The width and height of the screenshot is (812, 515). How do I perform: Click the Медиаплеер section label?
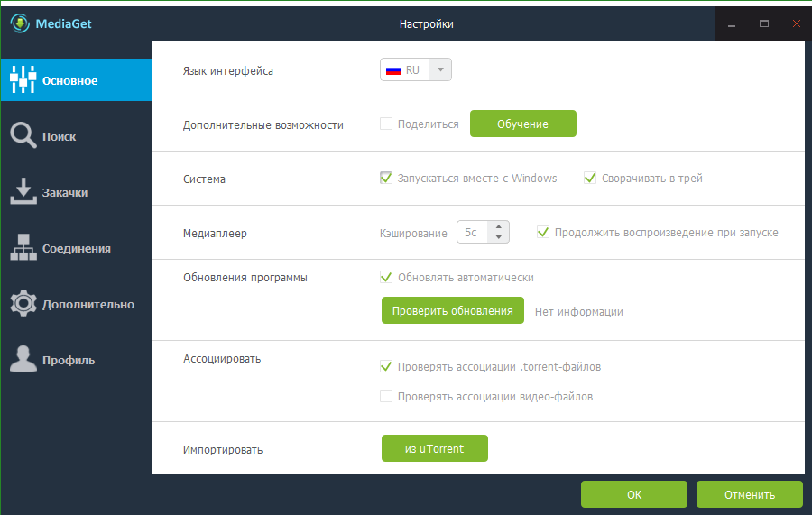click(x=215, y=234)
